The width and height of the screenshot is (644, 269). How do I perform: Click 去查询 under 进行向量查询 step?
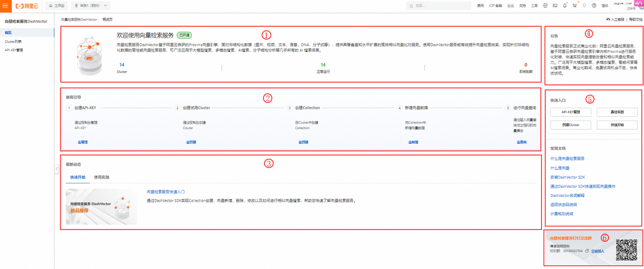pyautogui.click(x=522, y=142)
